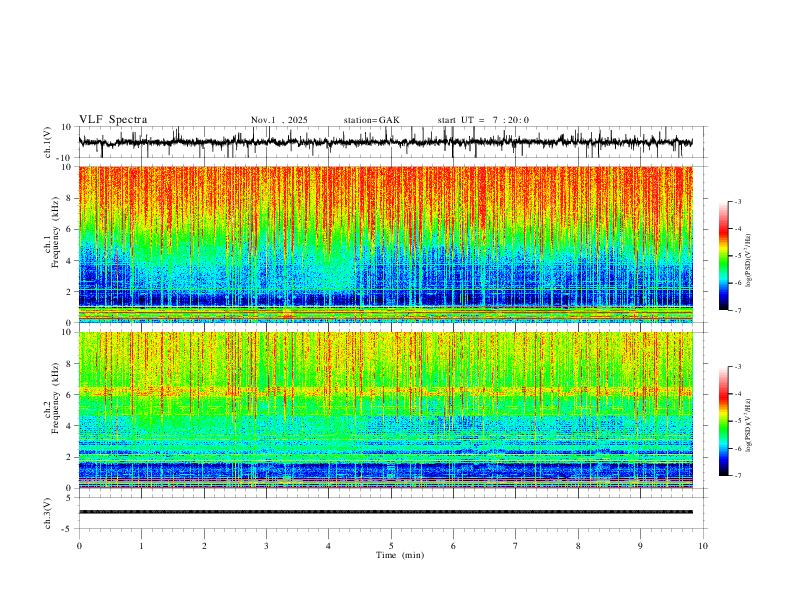Click the "ch.1(V)" waveform axis label
Viewport: 792px width, 612px height.
point(48,142)
